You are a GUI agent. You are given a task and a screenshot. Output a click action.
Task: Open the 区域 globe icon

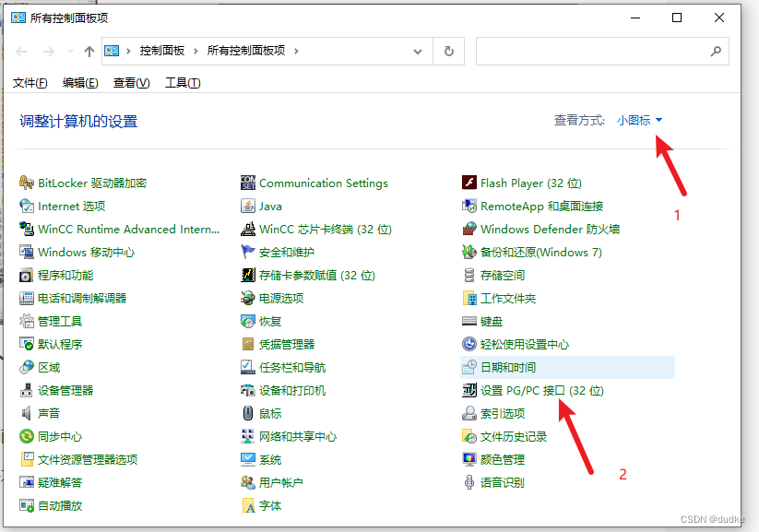pyautogui.click(x=26, y=367)
